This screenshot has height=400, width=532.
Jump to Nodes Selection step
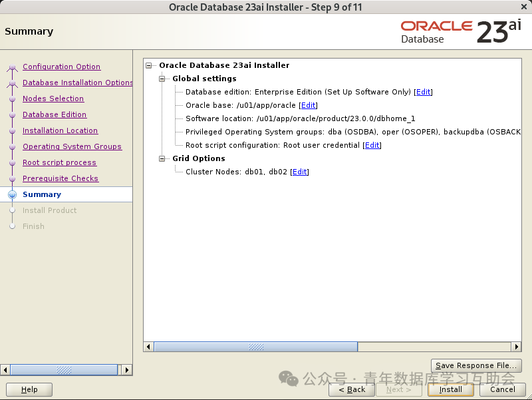point(53,99)
